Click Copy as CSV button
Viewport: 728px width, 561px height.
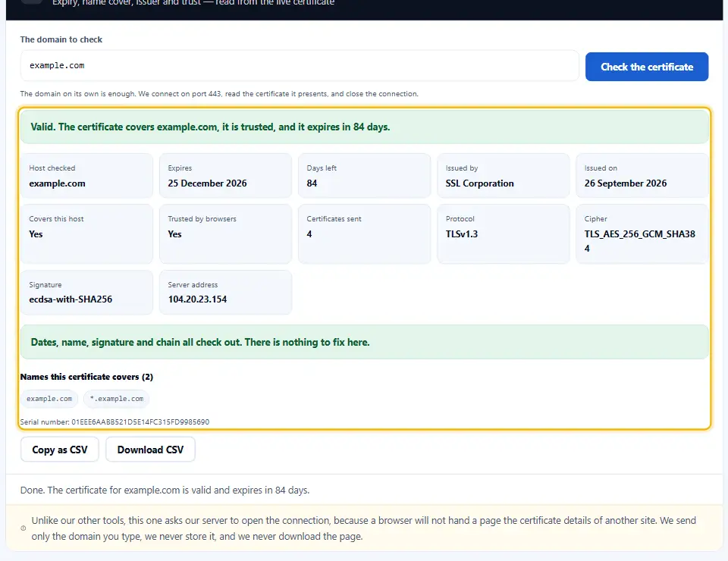(60, 450)
